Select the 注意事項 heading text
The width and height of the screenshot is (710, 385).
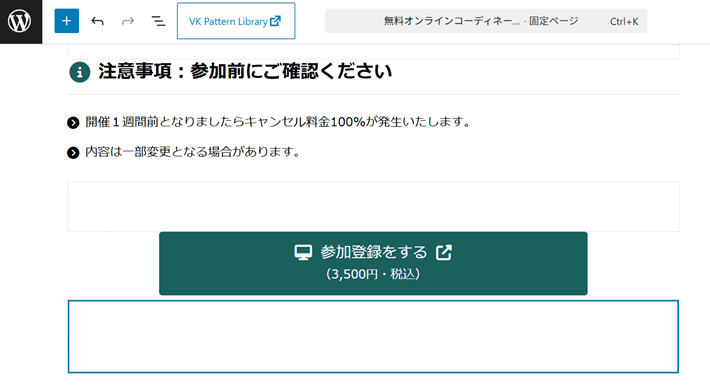(x=245, y=72)
